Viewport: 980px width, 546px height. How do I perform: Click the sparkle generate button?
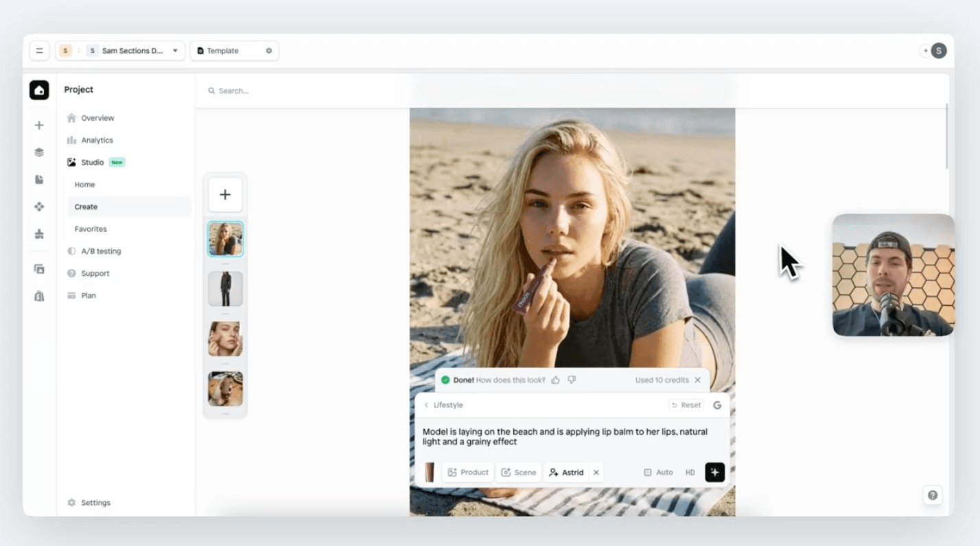tap(714, 472)
